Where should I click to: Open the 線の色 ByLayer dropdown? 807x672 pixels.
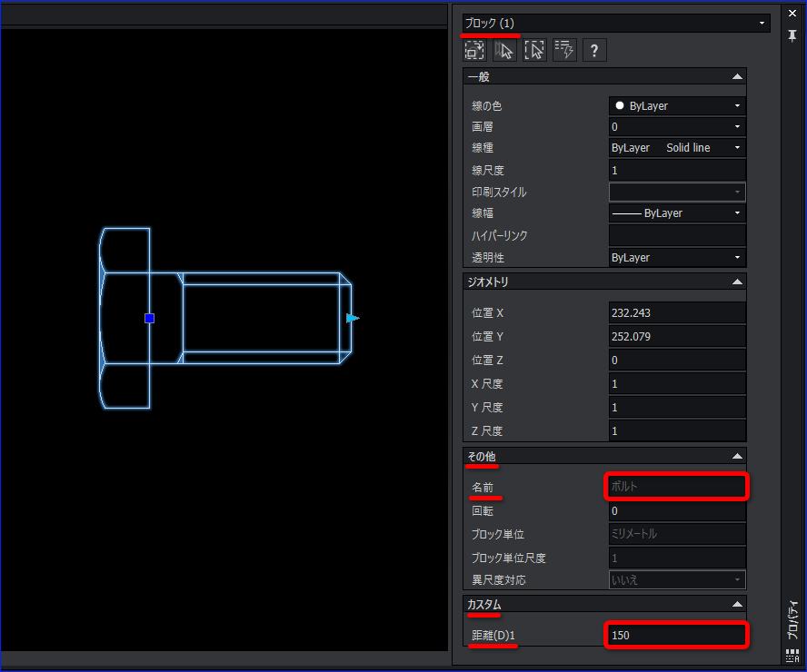click(739, 105)
